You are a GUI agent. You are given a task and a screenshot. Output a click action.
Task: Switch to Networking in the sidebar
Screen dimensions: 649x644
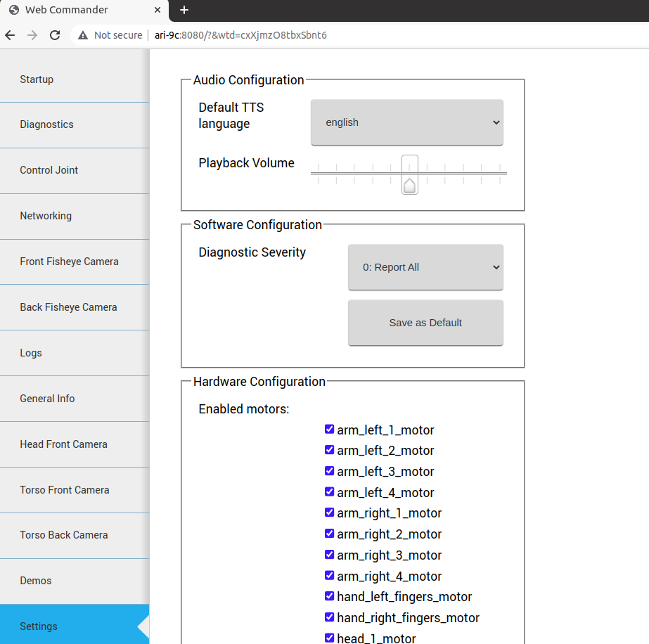pos(46,216)
